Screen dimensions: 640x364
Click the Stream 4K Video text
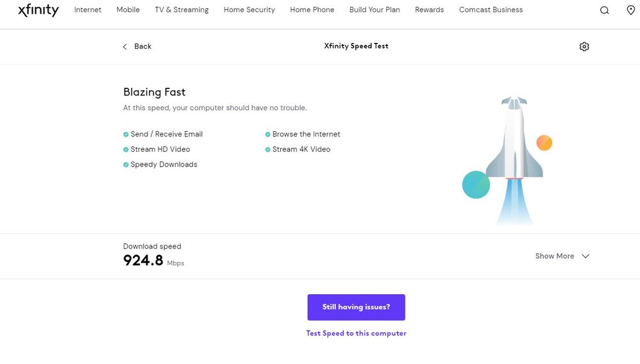coord(301,149)
